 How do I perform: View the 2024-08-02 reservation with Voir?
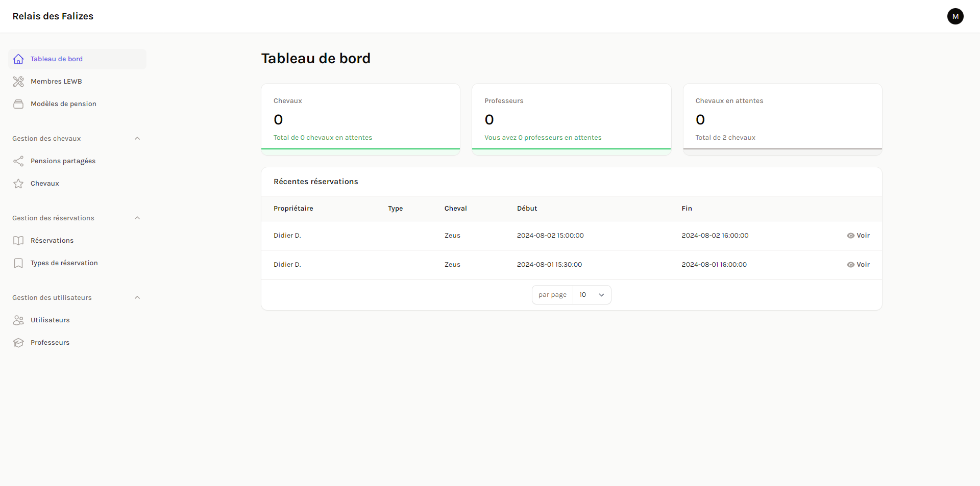point(858,236)
